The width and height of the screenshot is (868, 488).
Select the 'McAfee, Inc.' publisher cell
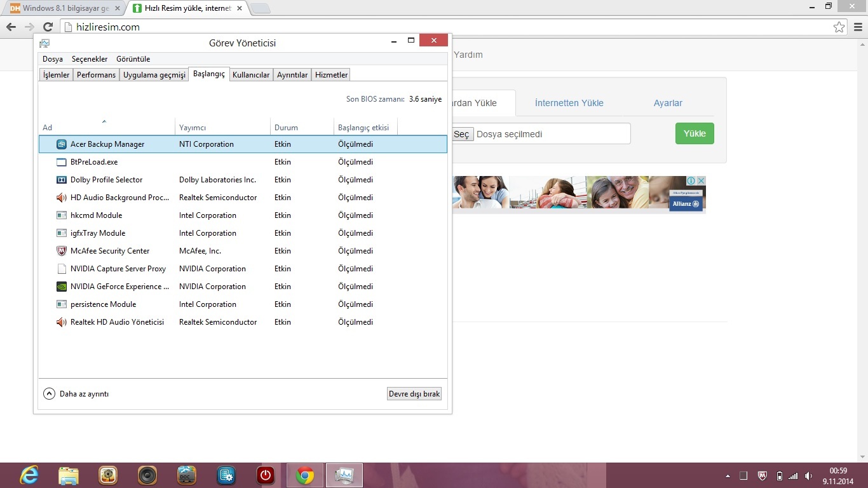pyautogui.click(x=200, y=251)
